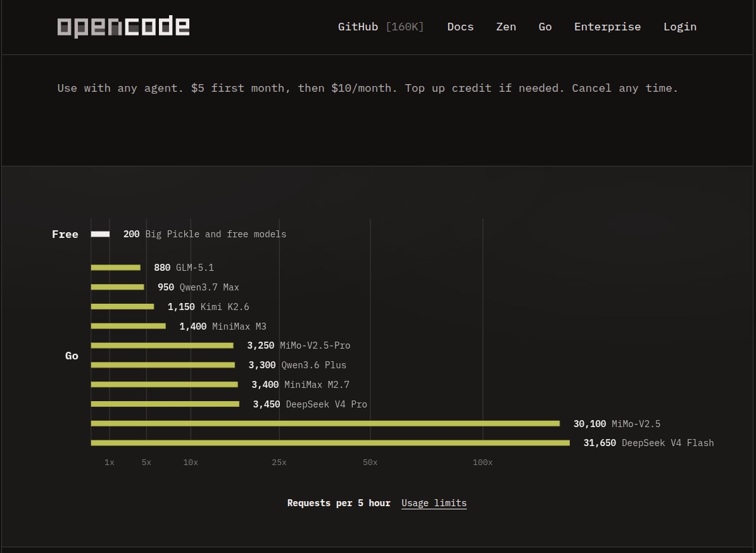Click the white Free tier bar

click(x=100, y=234)
